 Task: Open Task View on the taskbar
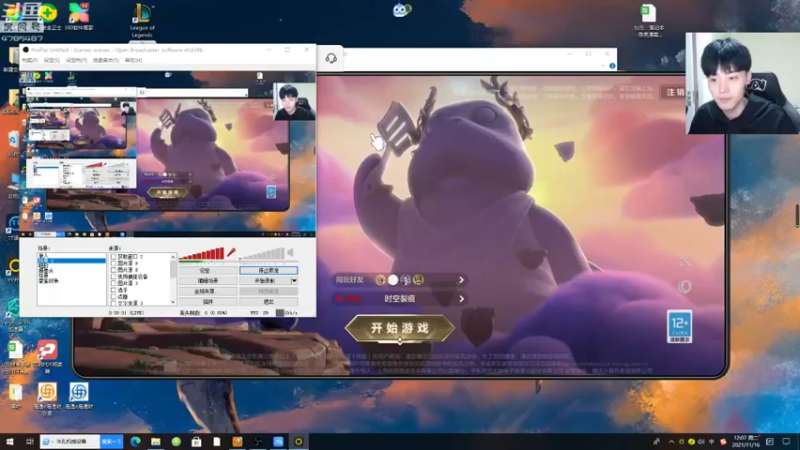pos(30,441)
